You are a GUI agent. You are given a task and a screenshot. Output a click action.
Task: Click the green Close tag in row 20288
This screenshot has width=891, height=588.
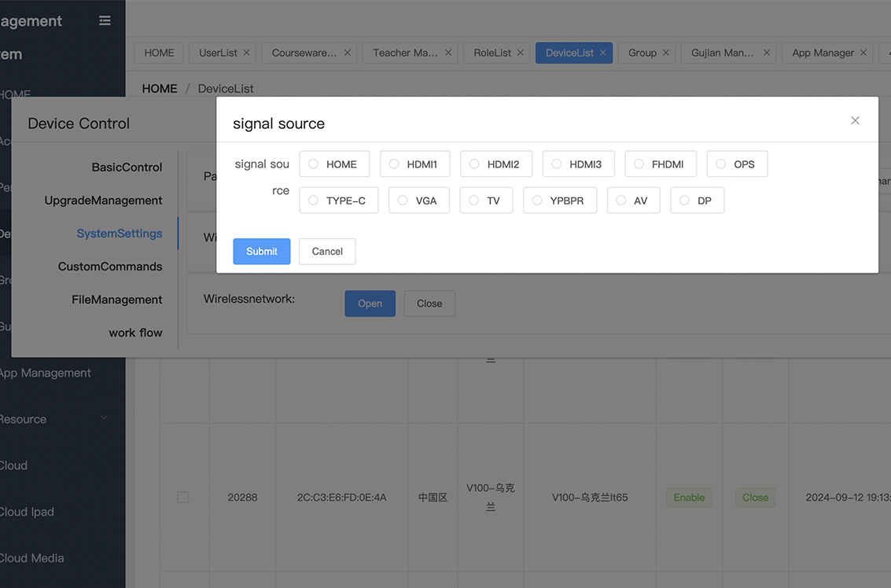[755, 497]
